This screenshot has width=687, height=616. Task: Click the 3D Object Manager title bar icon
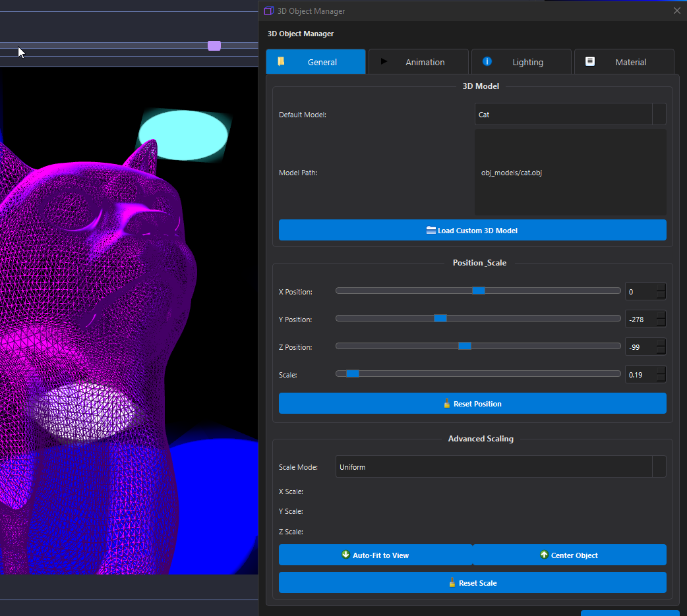[x=268, y=11]
